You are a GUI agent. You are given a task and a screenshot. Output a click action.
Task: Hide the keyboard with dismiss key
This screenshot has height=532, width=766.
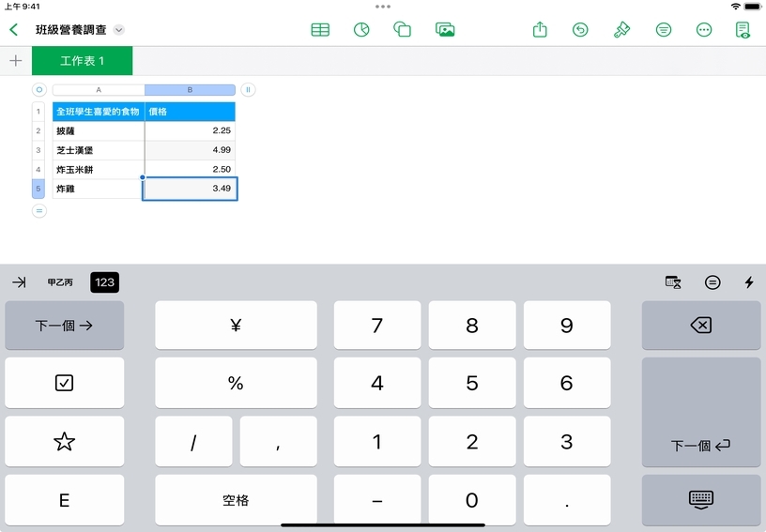click(700, 499)
